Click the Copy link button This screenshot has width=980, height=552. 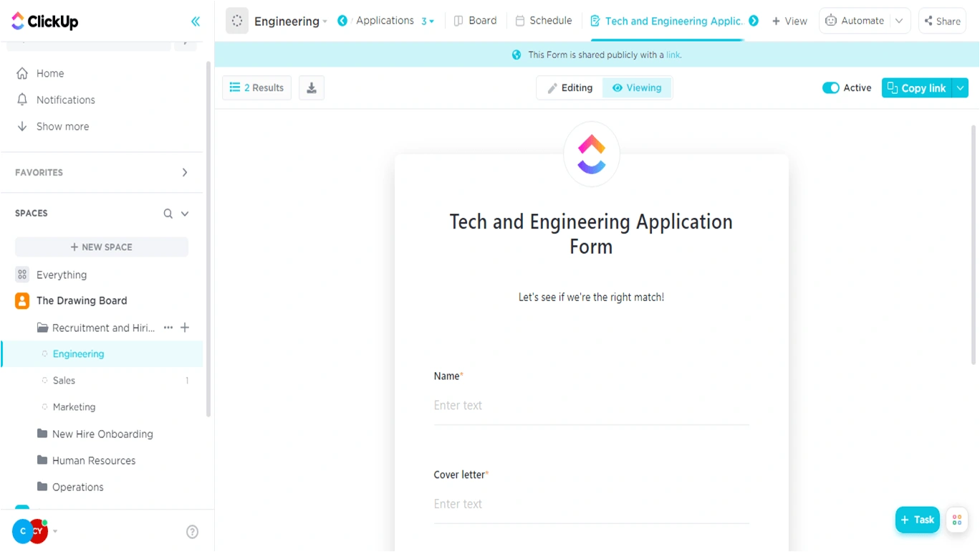[x=916, y=88]
